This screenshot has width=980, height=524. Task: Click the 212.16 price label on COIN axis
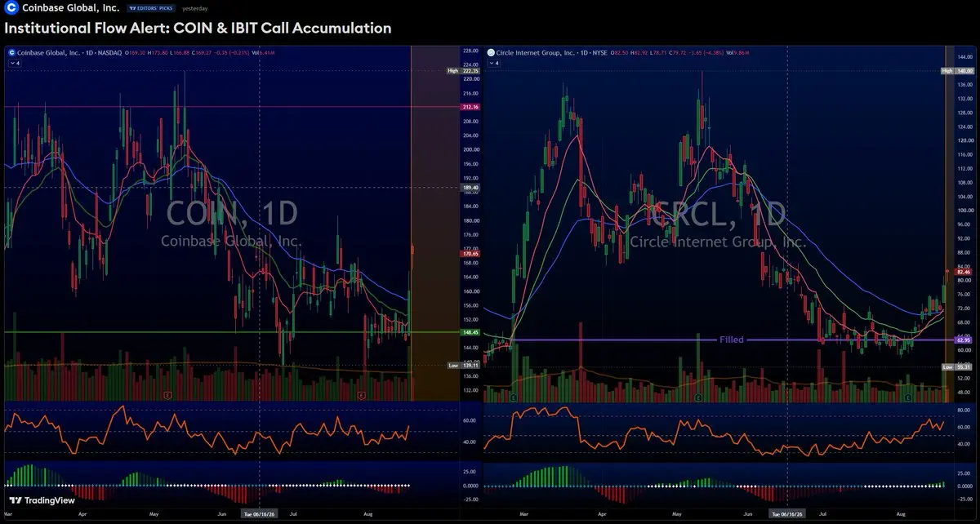pos(470,107)
